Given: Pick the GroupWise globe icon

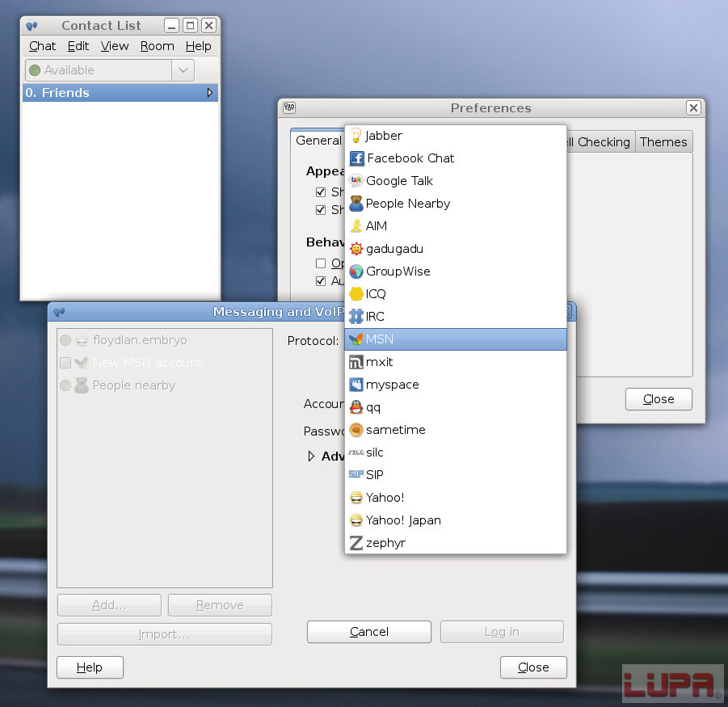Looking at the screenshot, I should point(356,271).
